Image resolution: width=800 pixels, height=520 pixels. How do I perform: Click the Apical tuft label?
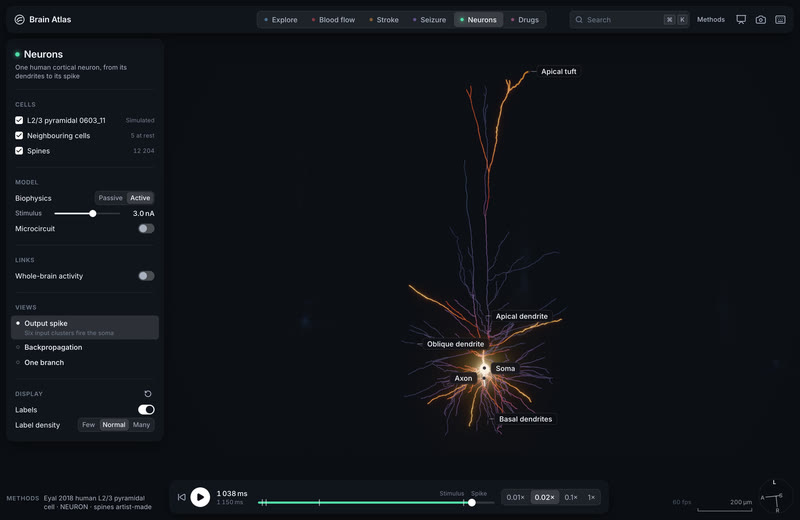[559, 71]
